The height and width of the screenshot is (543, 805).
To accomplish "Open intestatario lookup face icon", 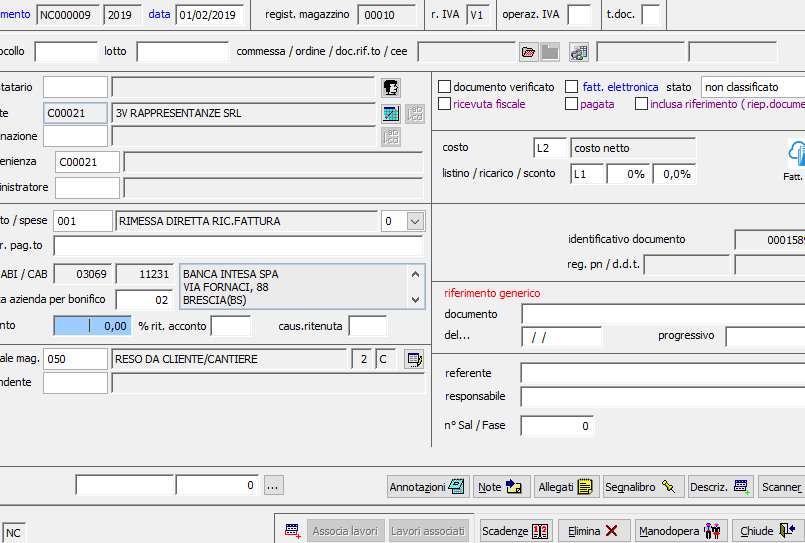I will (x=391, y=88).
